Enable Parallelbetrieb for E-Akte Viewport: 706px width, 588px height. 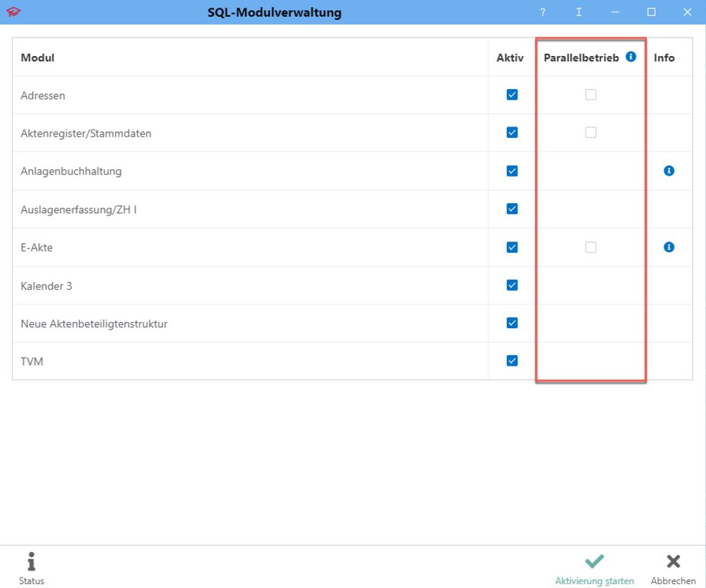coord(591,247)
